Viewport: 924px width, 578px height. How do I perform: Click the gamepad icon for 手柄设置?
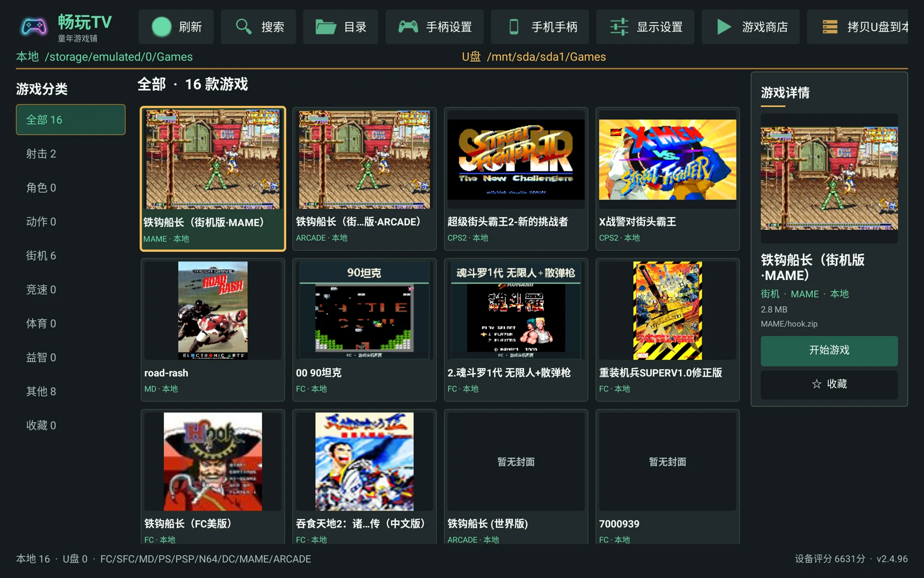(408, 26)
